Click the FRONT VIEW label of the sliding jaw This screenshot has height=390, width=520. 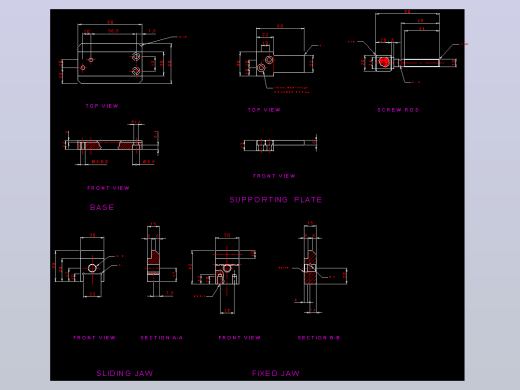[x=94, y=338]
